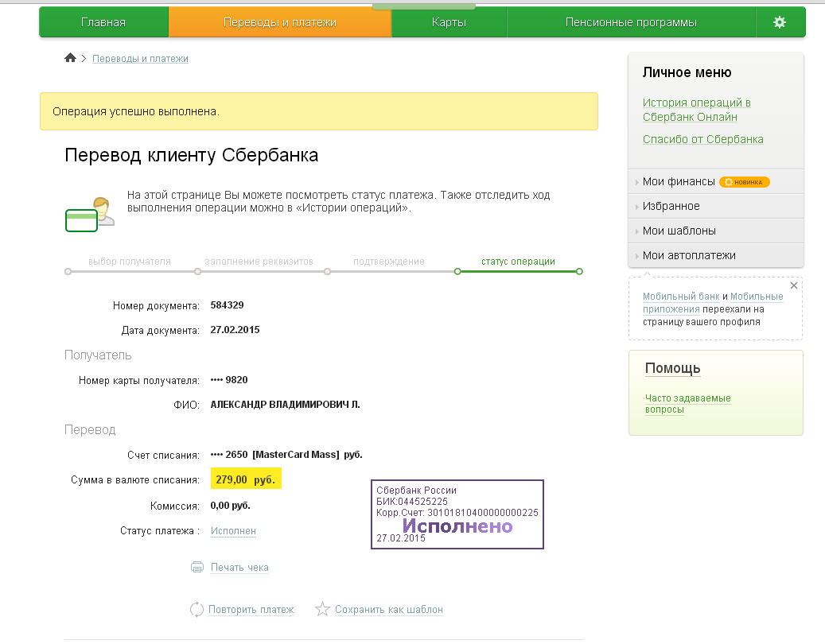Open the Пенсионные программы tab

631,21
